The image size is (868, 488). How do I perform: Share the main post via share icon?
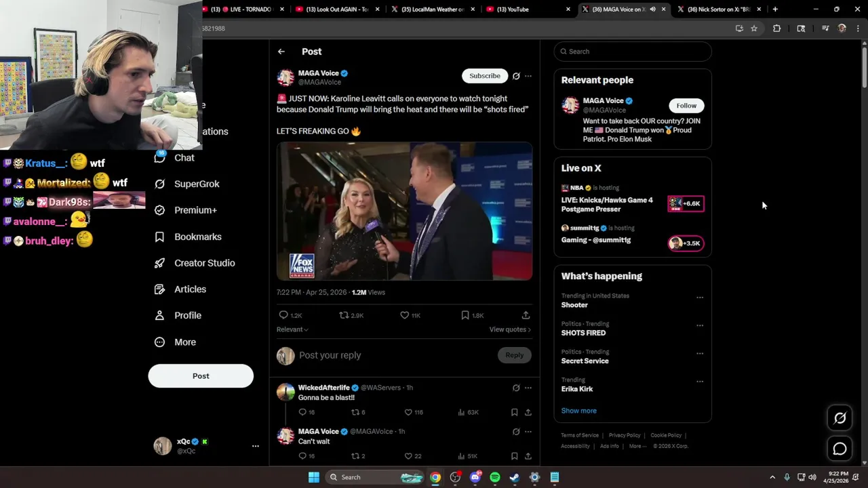coord(526,315)
